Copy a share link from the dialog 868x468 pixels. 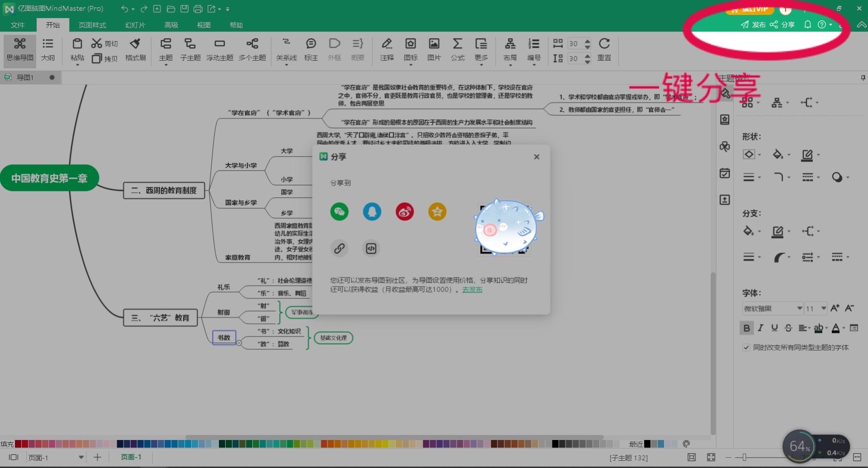(339, 248)
